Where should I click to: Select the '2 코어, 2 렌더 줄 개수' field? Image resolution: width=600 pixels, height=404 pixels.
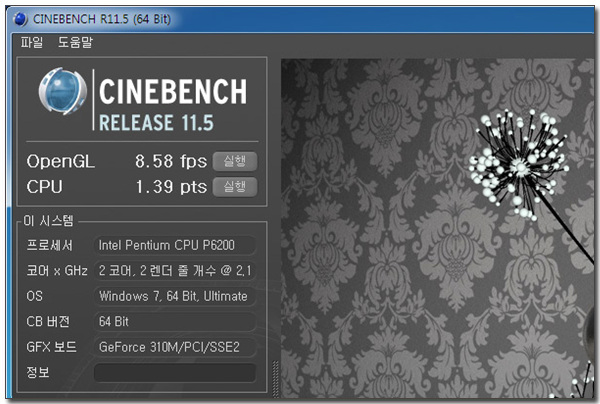(175, 271)
